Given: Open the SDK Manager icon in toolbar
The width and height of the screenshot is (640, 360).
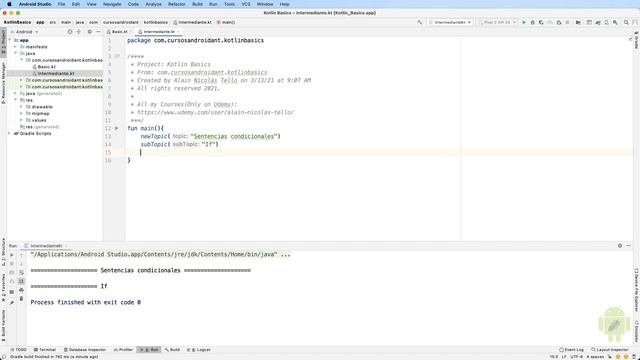Looking at the screenshot, I should (615, 22).
